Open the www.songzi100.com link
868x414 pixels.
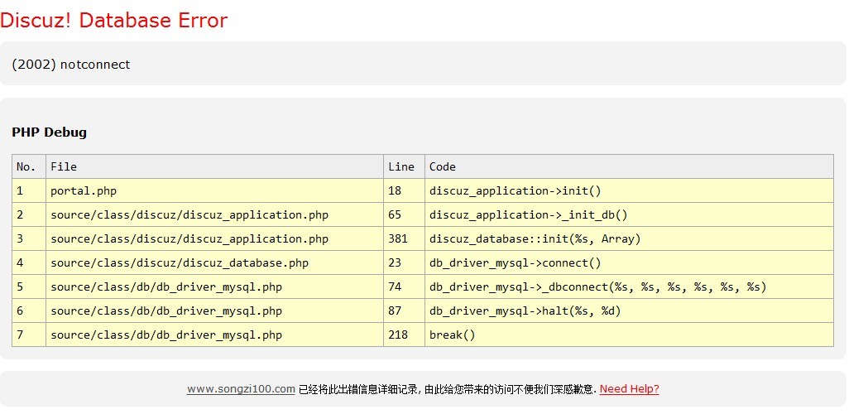241,389
